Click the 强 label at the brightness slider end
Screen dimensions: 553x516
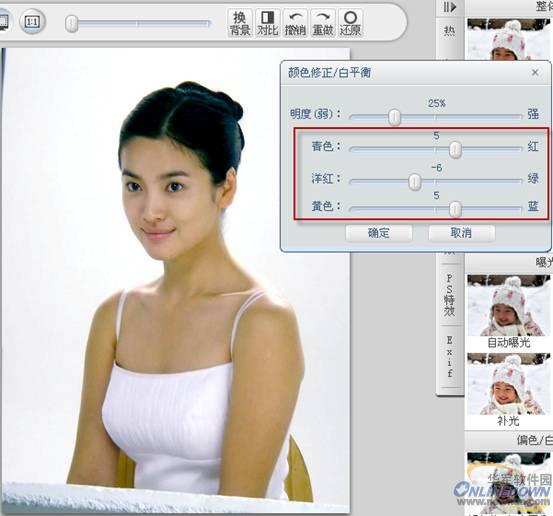pos(533,114)
